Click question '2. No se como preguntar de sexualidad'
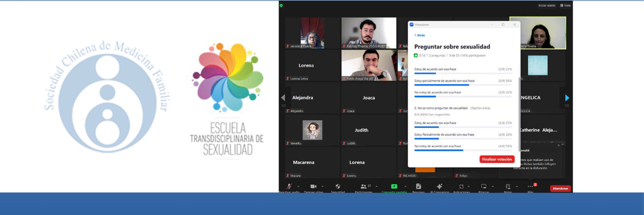Viewport: 644px width, 215px height. pyautogui.click(x=441, y=108)
